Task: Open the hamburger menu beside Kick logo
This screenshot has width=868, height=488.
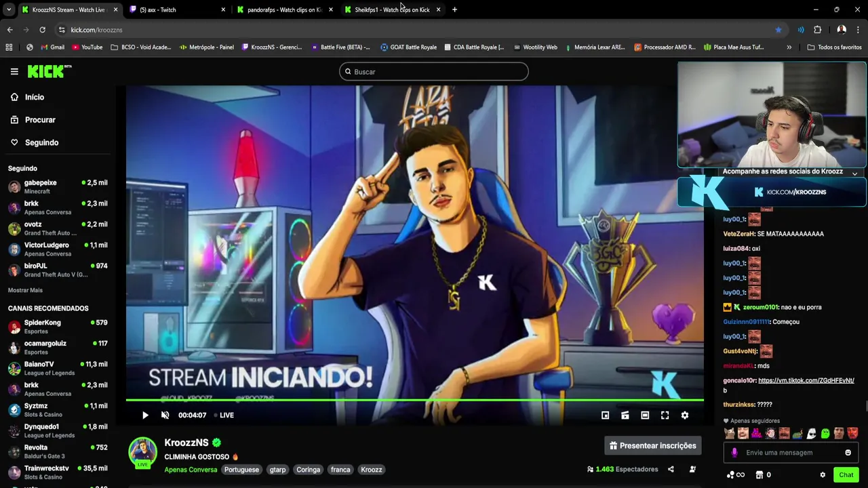Action: [14, 71]
